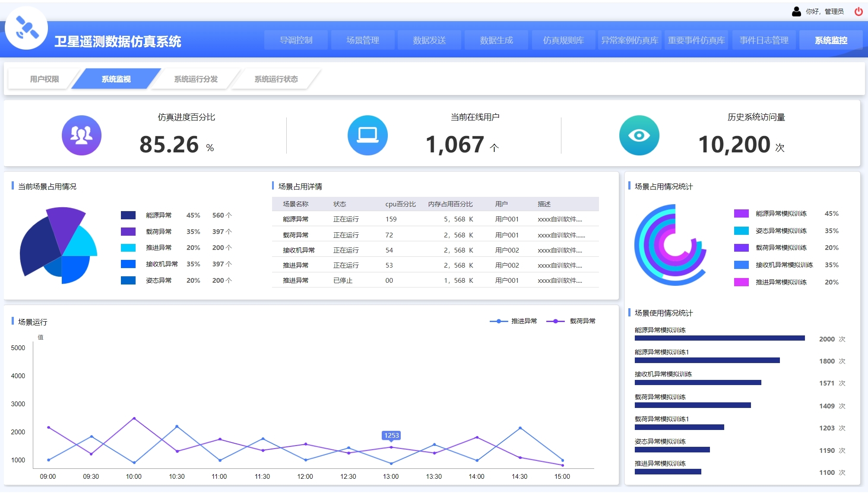Click the 状态 column header
Viewport: 868px width, 493px height.
(x=340, y=204)
